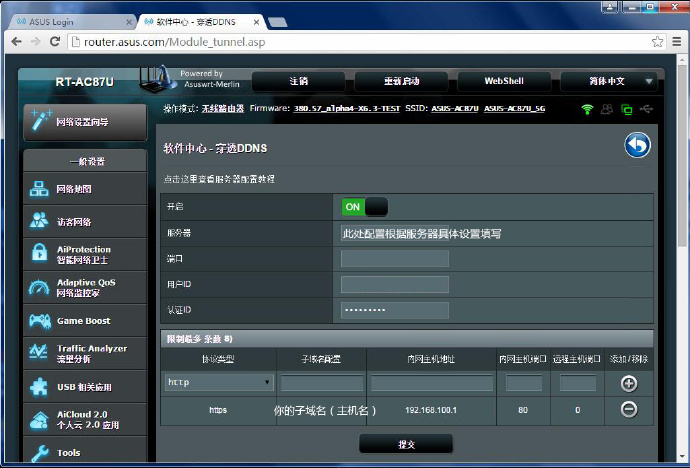Click the guest users status icon

tap(607, 109)
